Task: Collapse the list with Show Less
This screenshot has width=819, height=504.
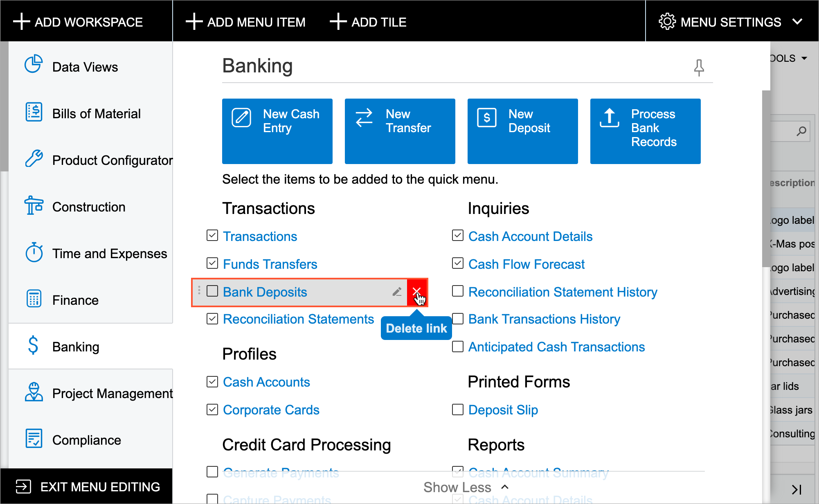Action: pos(466,487)
